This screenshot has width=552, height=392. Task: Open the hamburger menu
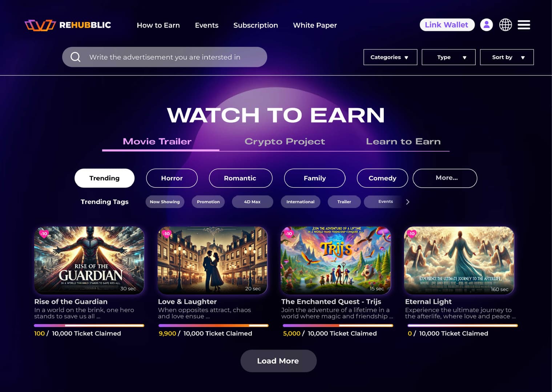[524, 25]
